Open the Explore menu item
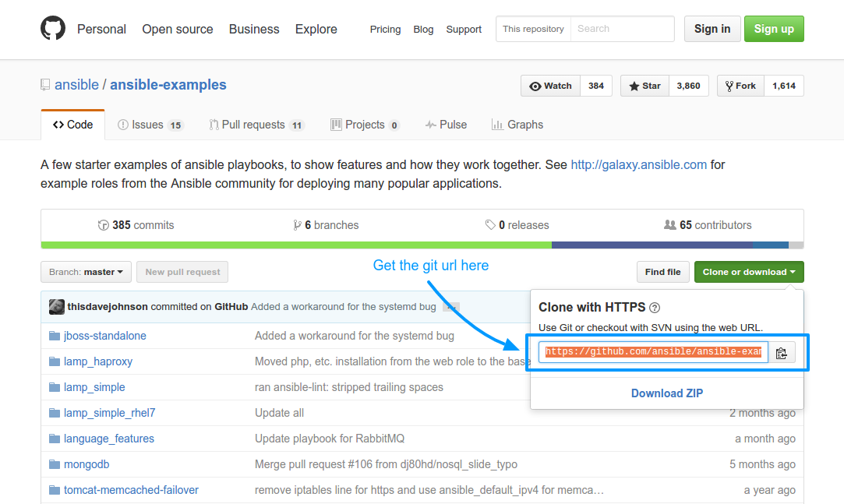This screenshot has height=504, width=844. pos(316,29)
